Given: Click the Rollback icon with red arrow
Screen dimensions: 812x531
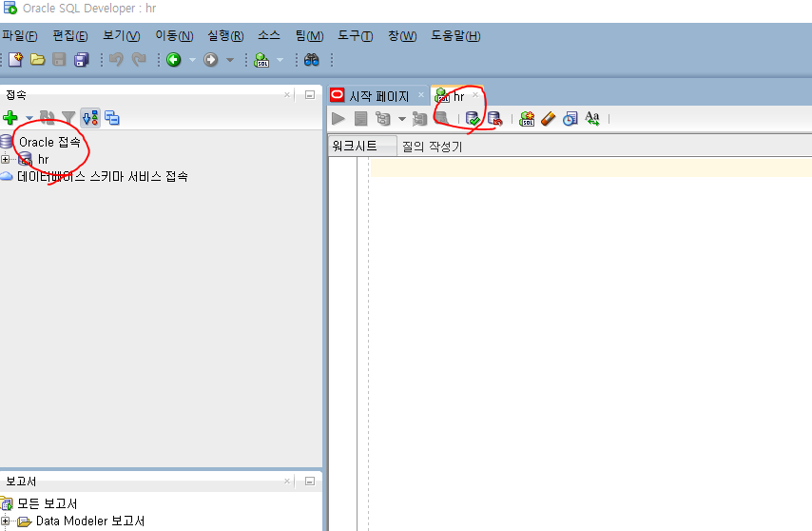Looking at the screenshot, I should point(494,119).
